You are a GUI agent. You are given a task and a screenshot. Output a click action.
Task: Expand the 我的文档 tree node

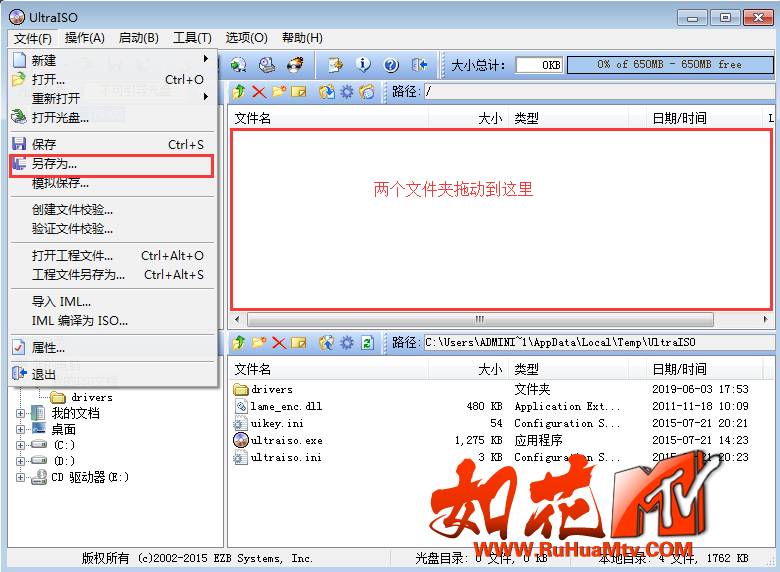click(20, 413)
